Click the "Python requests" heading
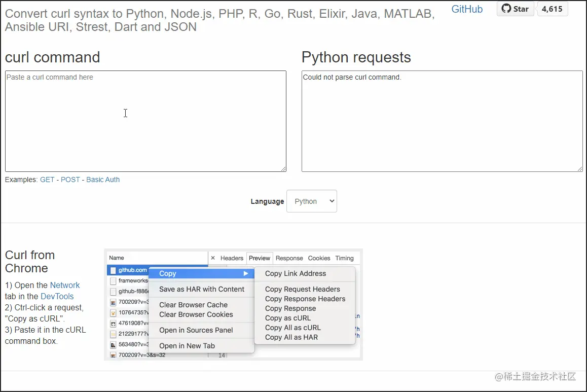 point(356,57)
